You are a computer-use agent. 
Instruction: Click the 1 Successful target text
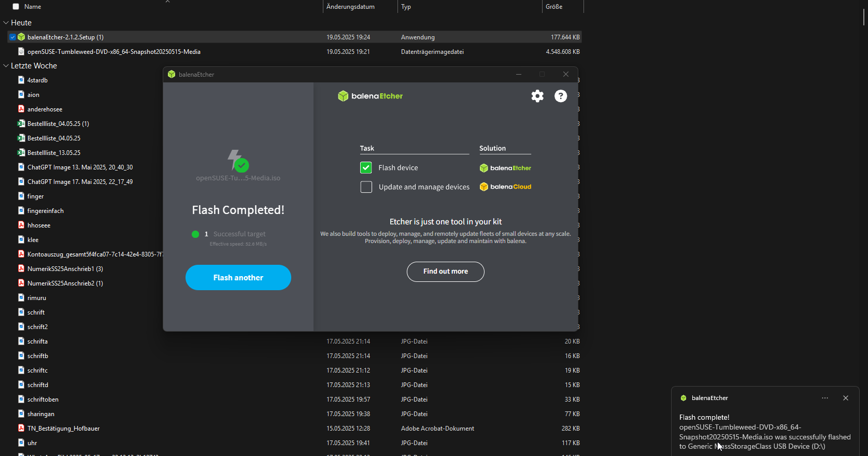click(235, 234)
